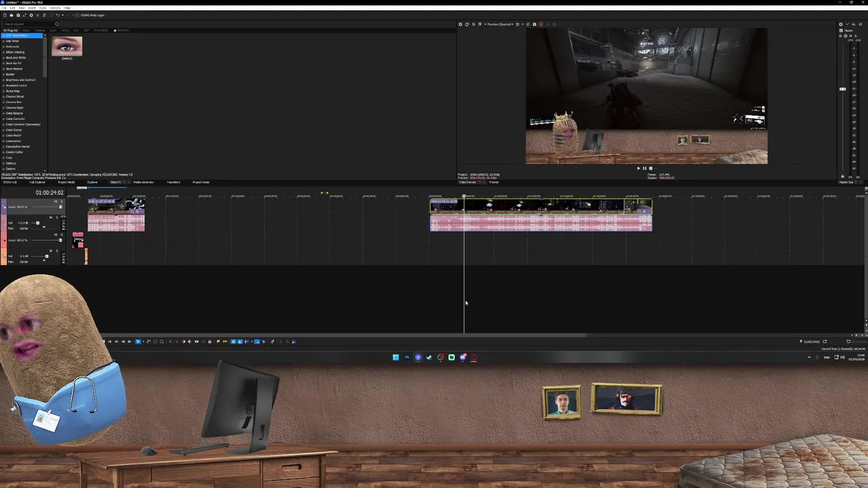The height and width of the screenshot is (488, 868).
Task: Undo the last action
Action: [x=58, y=15]
